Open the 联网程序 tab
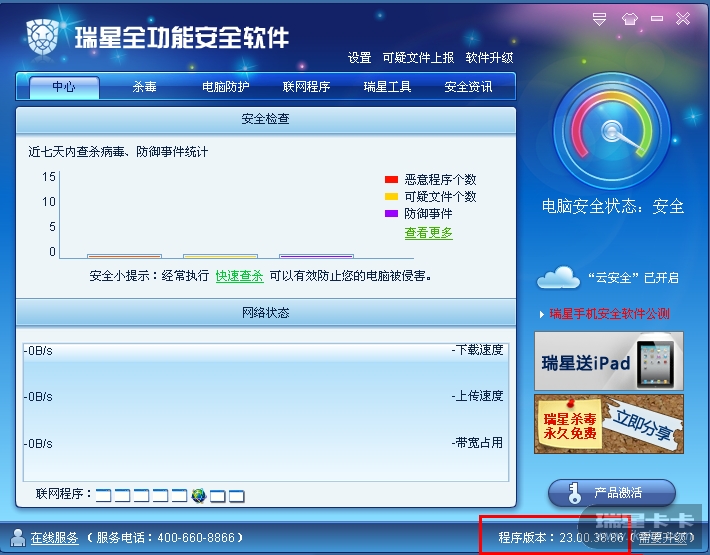 (x=306, y=86)
